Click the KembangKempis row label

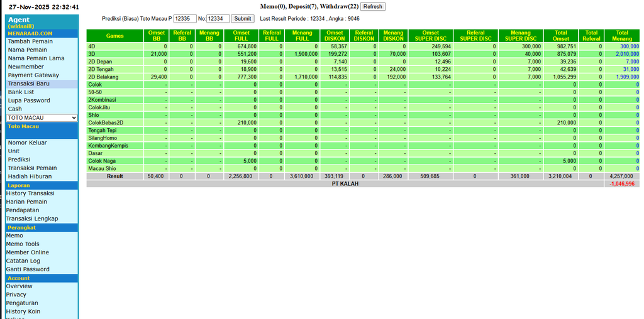(108, 146)
